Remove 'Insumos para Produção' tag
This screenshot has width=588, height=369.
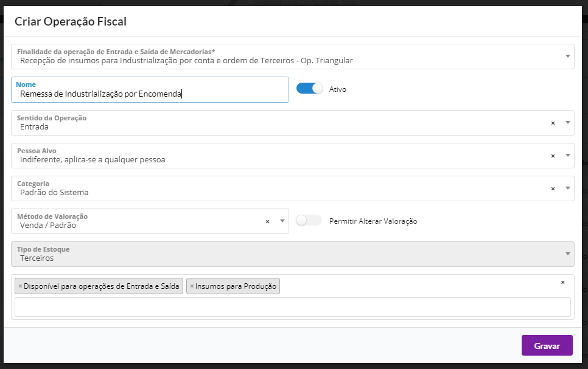point(192,286)
